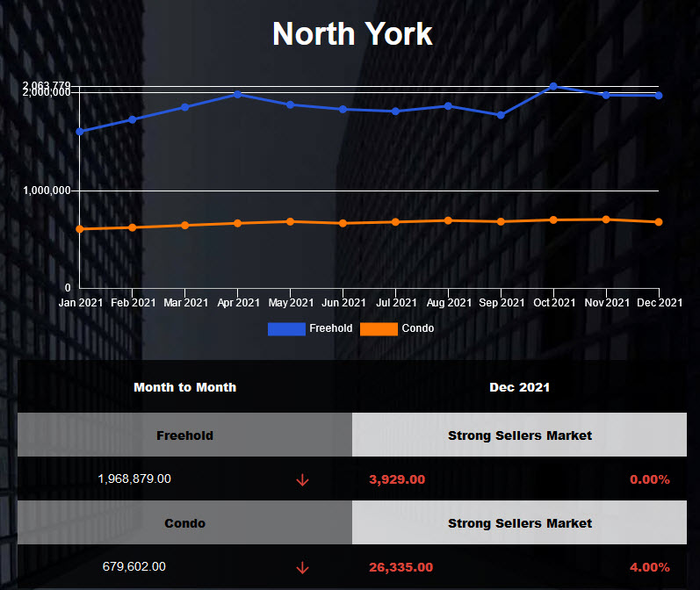Click the Freehold row heading
Image resolution: width=700 pixels, height=590 pixels.
tap(184, 435)
